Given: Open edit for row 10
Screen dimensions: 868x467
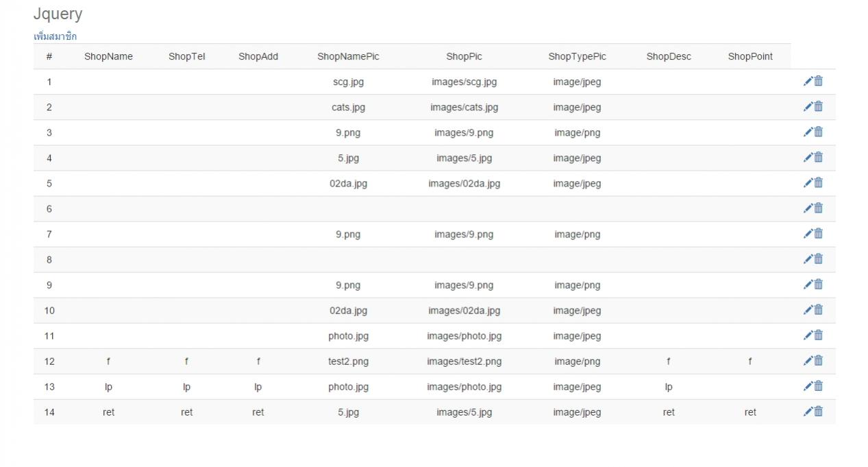Looking at the screenshot, I should tap(808, 310).
